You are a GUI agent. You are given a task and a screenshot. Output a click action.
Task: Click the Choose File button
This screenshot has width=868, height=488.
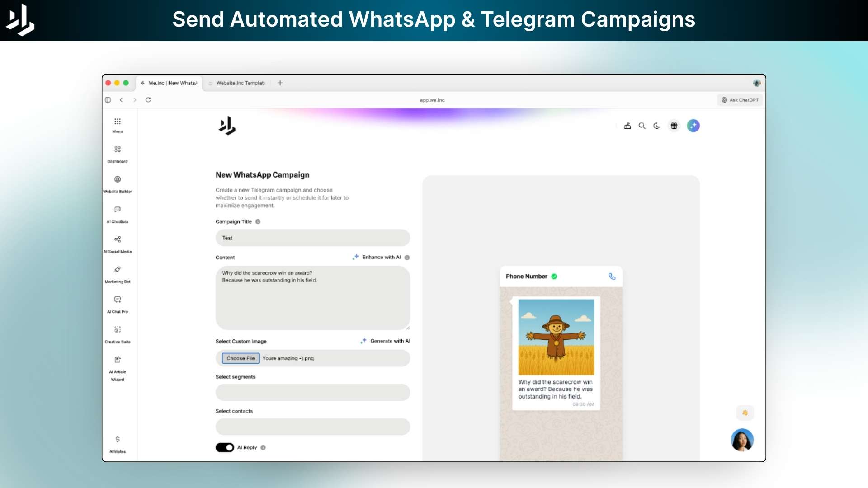point(241,358)
